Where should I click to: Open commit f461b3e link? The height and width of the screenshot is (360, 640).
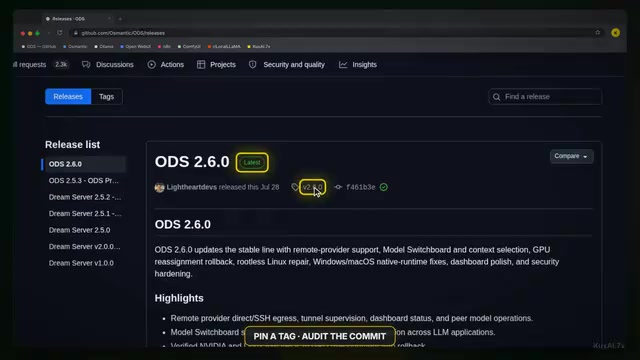360,187
